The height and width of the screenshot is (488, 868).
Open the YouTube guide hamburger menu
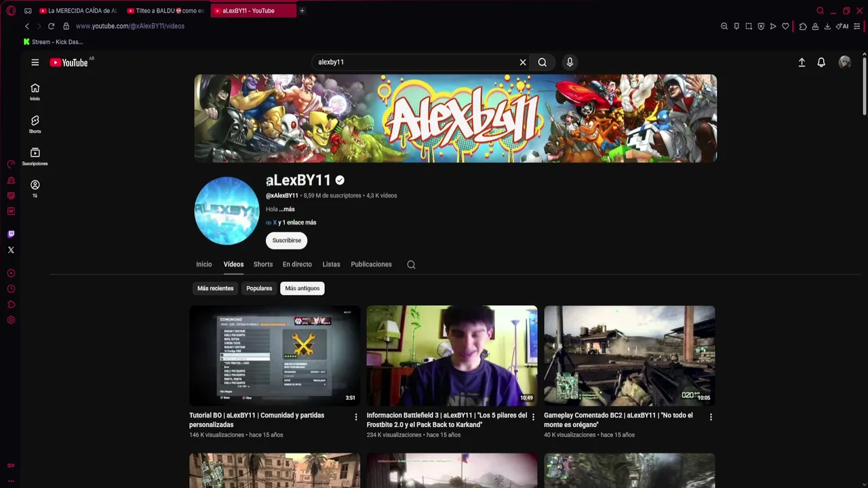35,62
